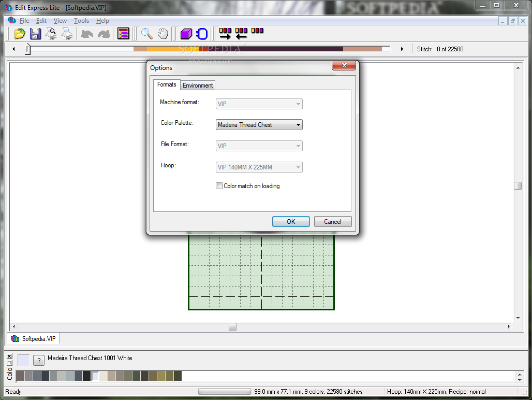Enable Color match on loading checkbox
The image size is (532, 400).
coord(219,185)
